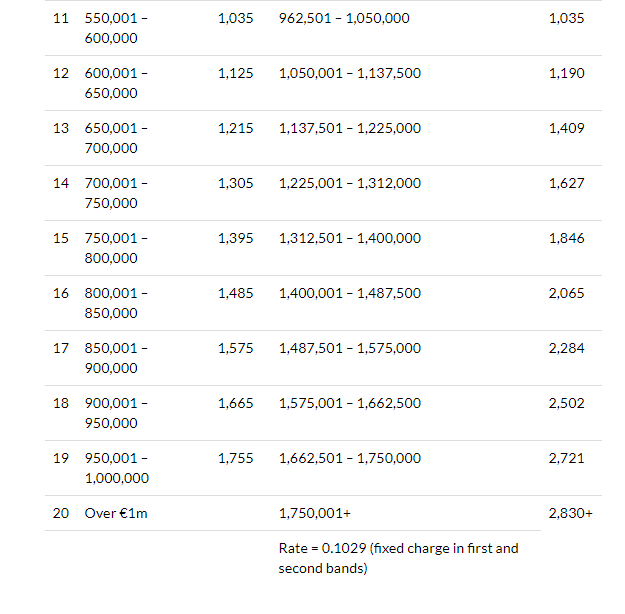Click the valuation range 962,501 – 1,050,000
Viewport: 625px width, 614px height.
point(344,19)
